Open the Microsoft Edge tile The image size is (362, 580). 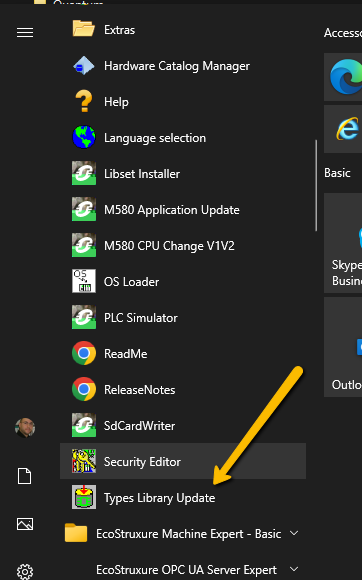343,77
